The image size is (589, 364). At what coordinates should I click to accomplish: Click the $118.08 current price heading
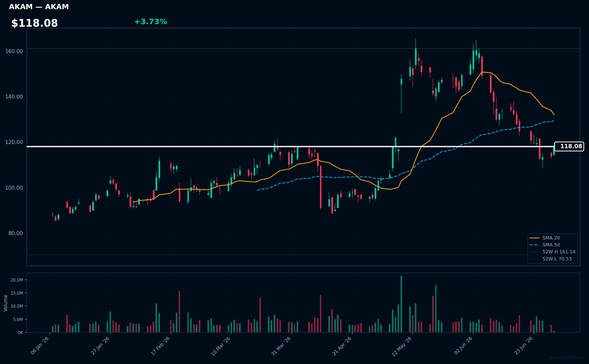(35, 23)
